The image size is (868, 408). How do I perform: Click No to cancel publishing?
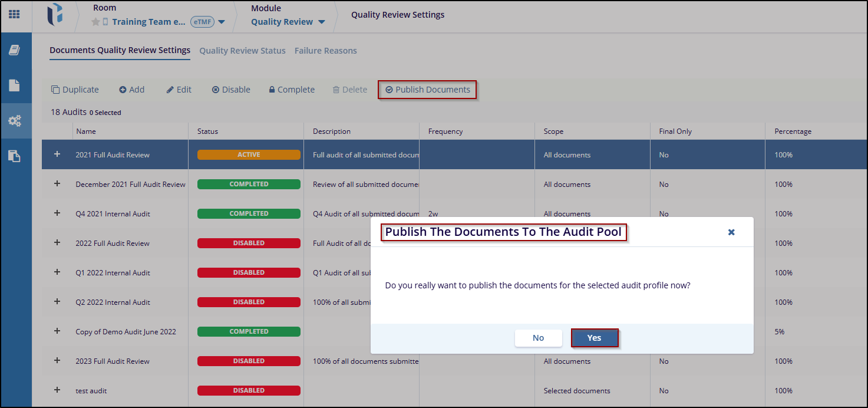pyautogui.click(x=538, y=338)
